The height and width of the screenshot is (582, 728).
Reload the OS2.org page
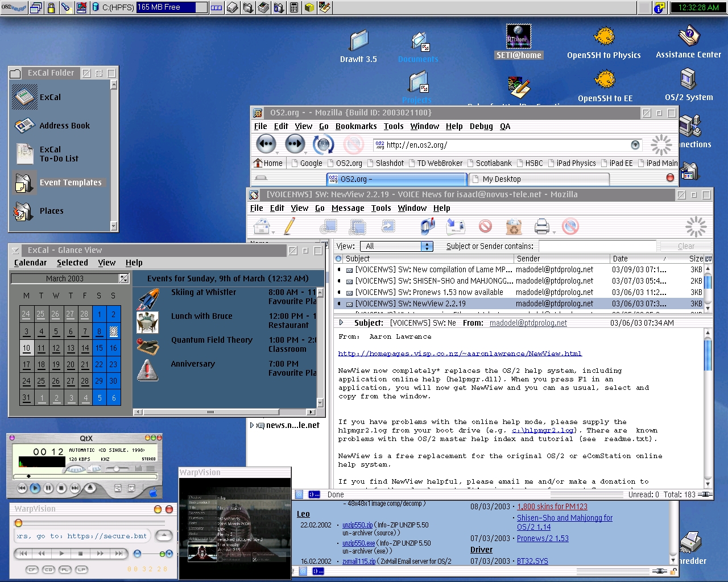point(324,144)
